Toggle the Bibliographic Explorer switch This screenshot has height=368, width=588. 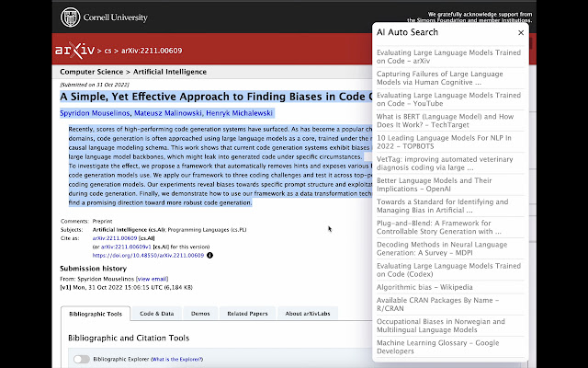click(x=82, y=360)
